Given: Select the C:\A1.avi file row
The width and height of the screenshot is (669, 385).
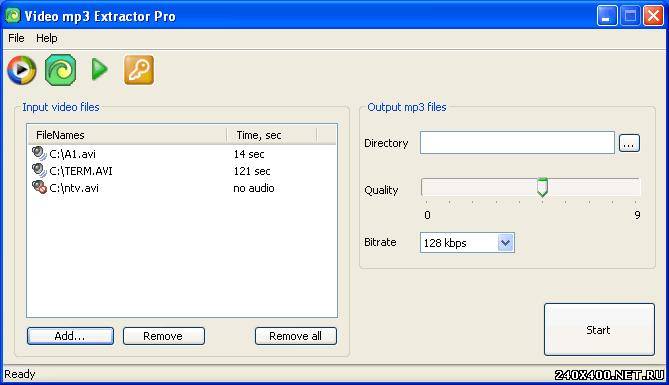Looking at the screenshot, I should pyautogui.click(x=182, y=154).
